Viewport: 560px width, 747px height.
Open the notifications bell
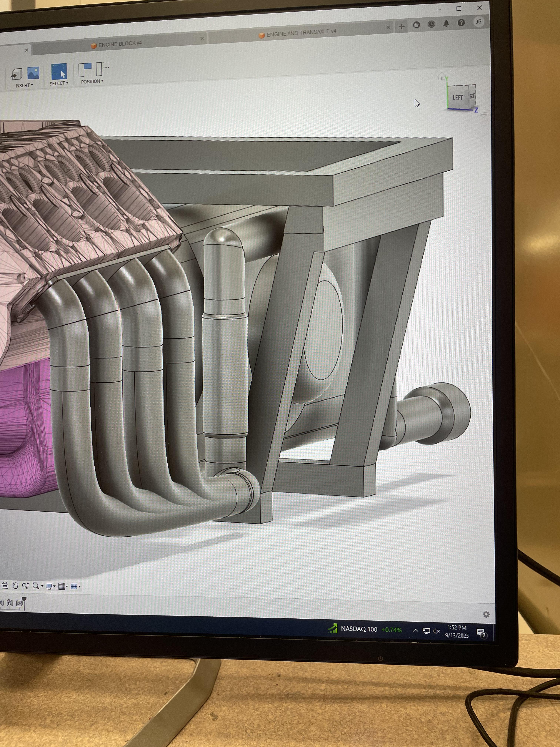[446, 23]
